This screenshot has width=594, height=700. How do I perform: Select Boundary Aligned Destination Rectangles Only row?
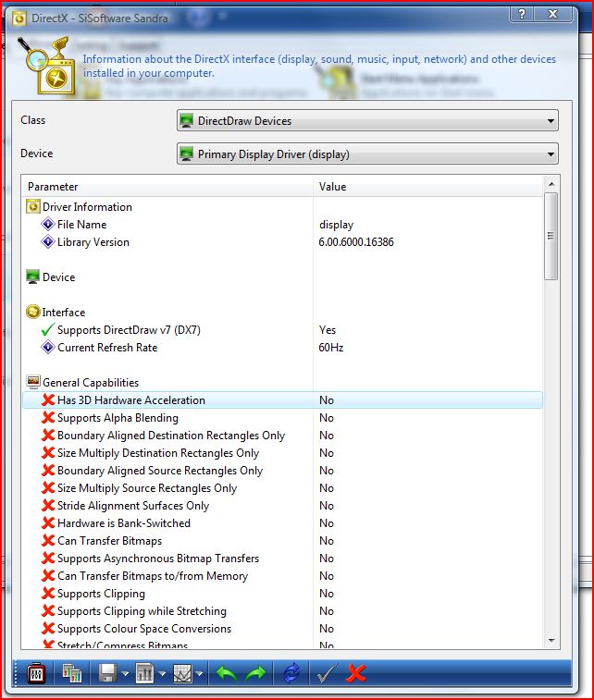point(283,436)
